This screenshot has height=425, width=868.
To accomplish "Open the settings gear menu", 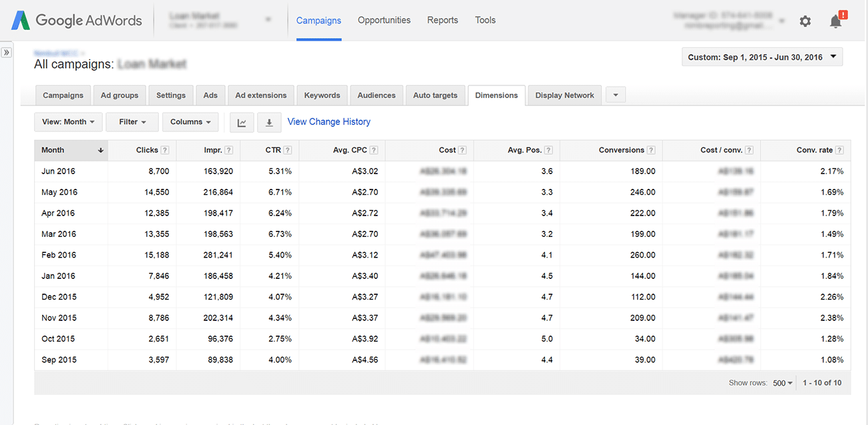I will pyautogui.click(x=805, y=21).
